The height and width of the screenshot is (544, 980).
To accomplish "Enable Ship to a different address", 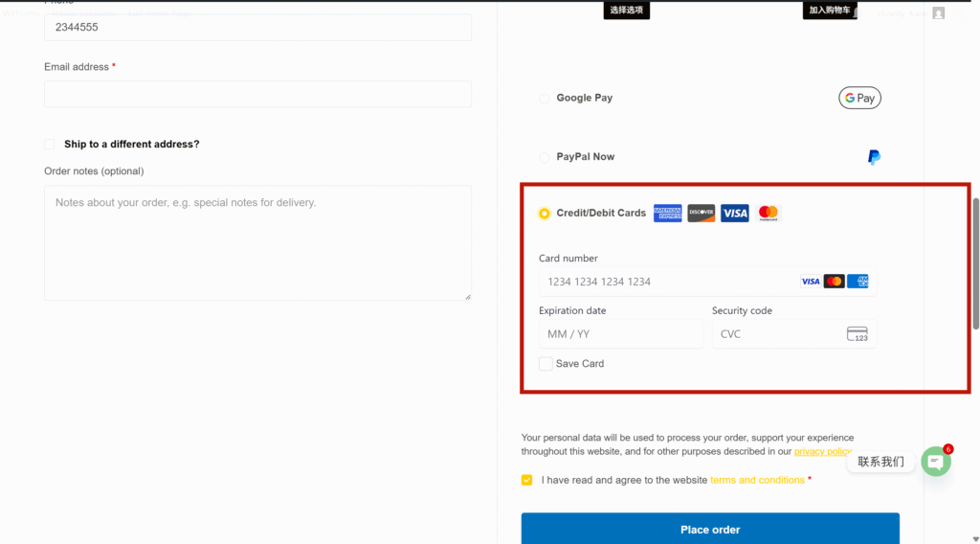I will (x=50, y=145).
